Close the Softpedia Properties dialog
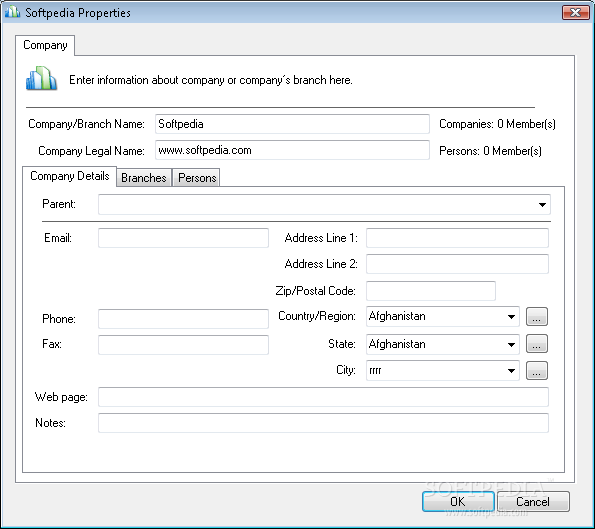This screenshot has width=595, height=529. tap(575, 13)
